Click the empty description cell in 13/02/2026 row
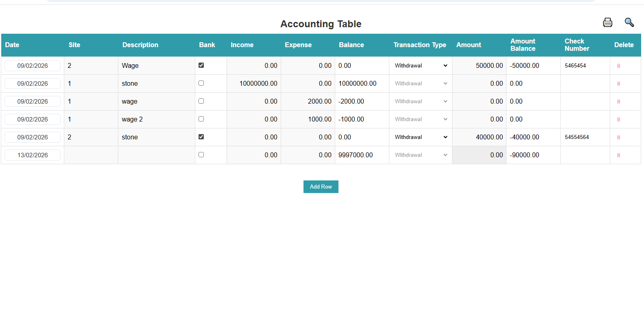 157,155
